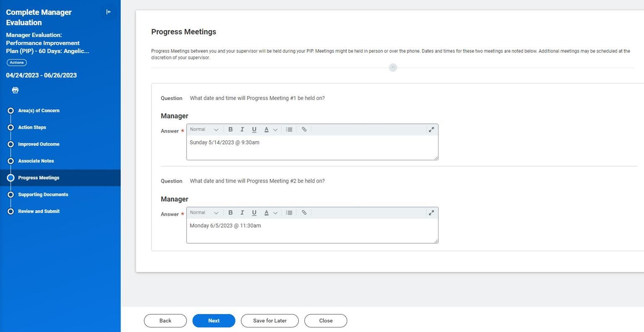Toggle italic in Meeting #1 answer editor
Viewport: 644px width, 332px height.
(242, 130)
